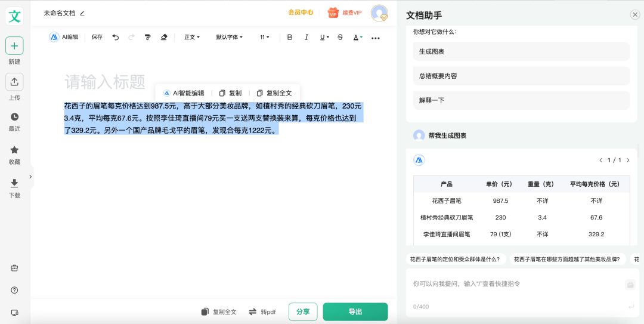The image size is (644, 324).
Task: Toggle strikethrough formatting
Action: (x=340, y=37)
